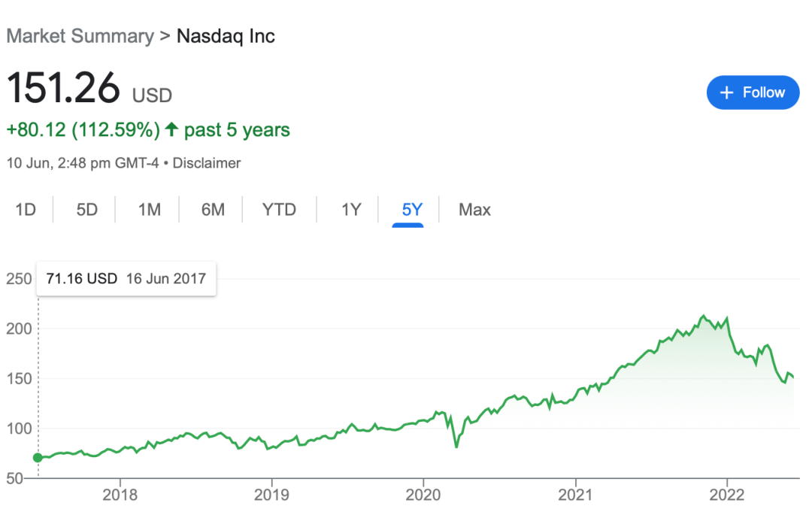Open the Market Summary link
The image size is (812, 521).
80,36
